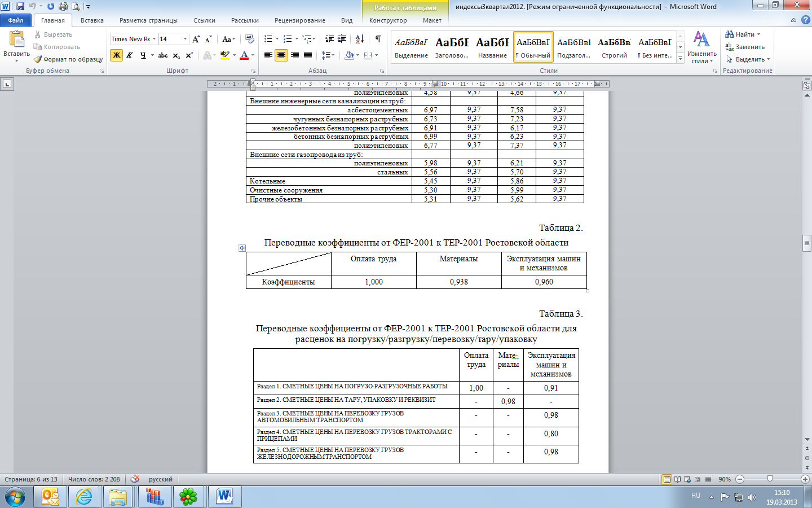Open the Вставка (Insert) ribbon tab

tap(92, 20)
